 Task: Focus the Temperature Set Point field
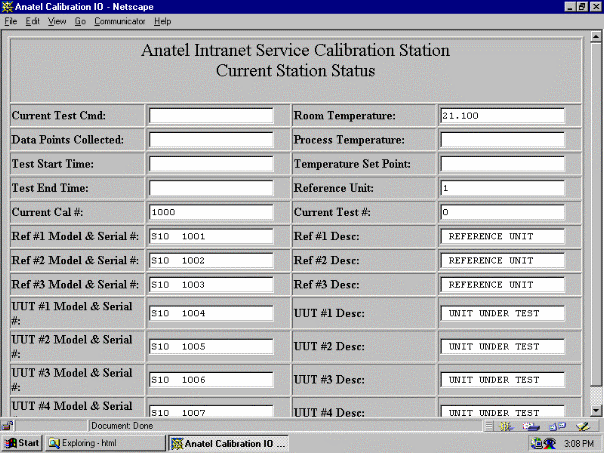coord(502,164)
